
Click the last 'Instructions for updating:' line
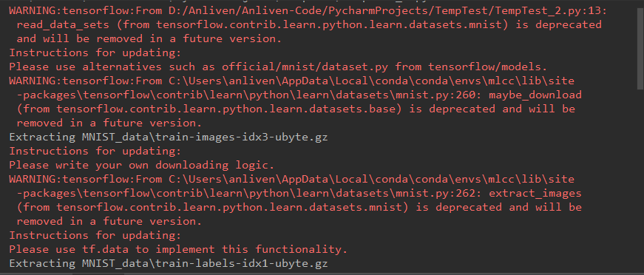(x=95, y=235)
